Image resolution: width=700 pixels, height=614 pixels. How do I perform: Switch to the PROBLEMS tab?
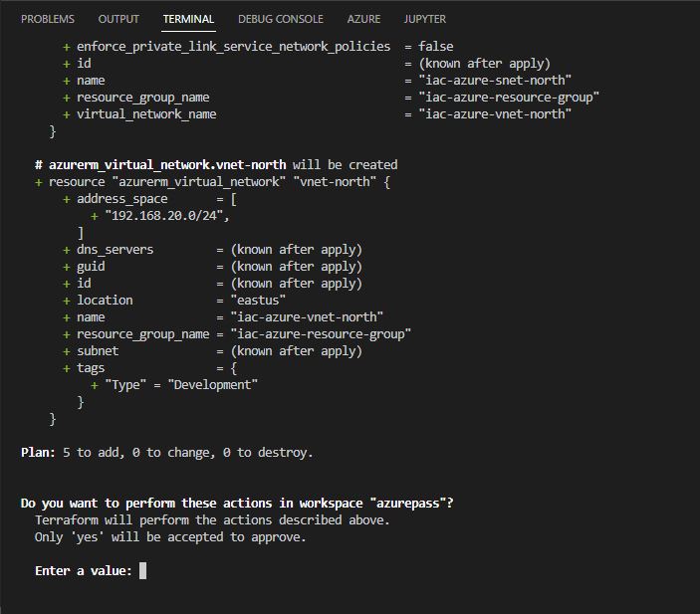pyautogui.click(x=48, y=19)
